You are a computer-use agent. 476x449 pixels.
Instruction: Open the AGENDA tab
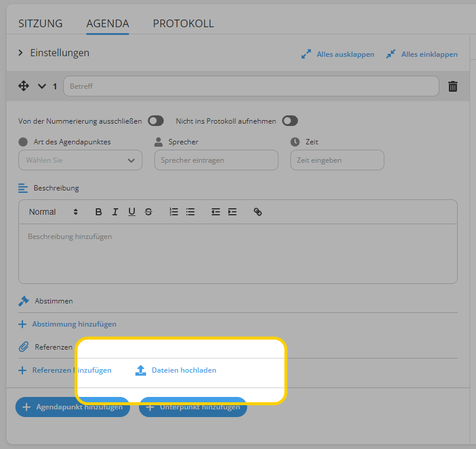[108, 24]
